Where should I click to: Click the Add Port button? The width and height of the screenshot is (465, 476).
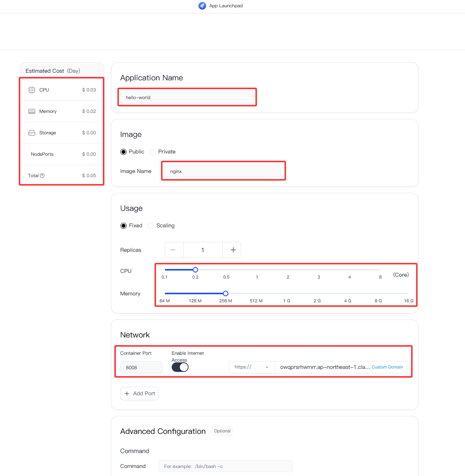140,393
